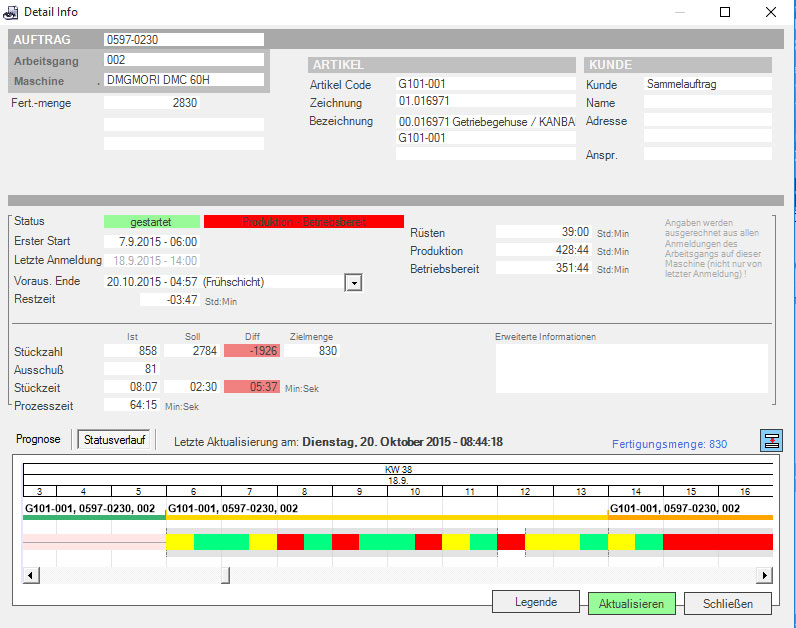Viewport: 796px width, 628px height.
Task: Click the Fertigungsmenge: 830 link
Action: [x=669, y=444]
